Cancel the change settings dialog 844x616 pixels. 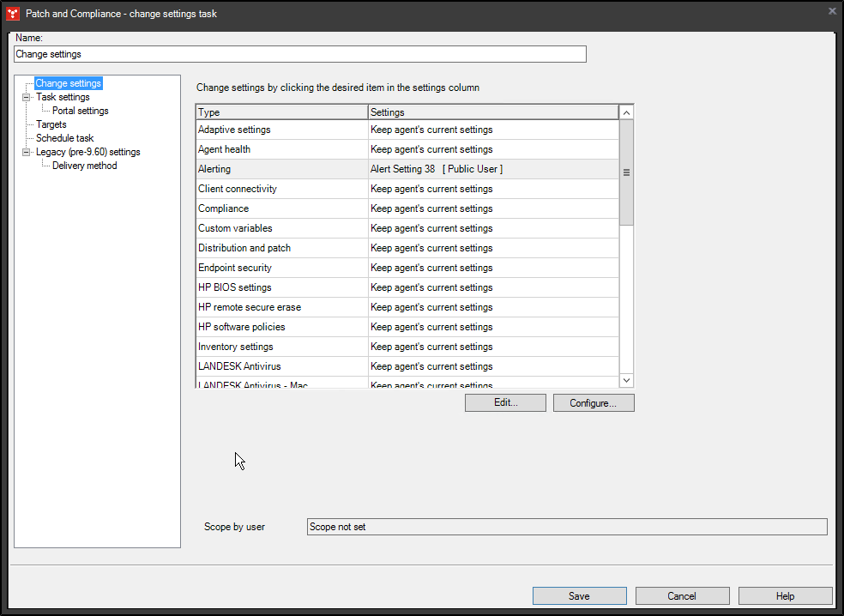pos(682,596)
